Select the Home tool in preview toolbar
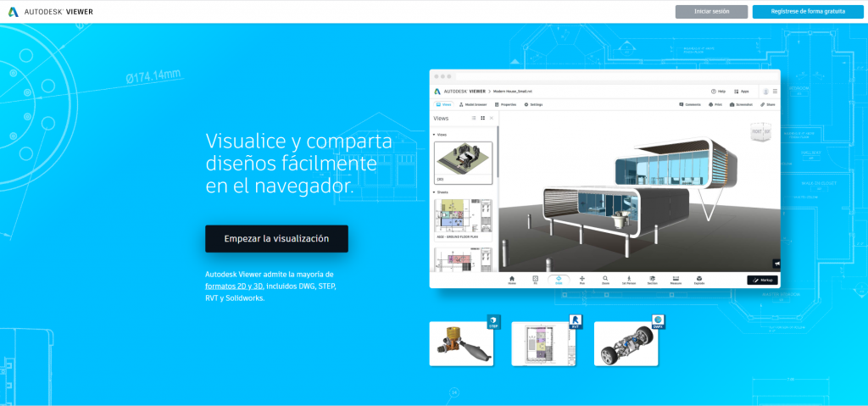Image resolution: width=868 pixels, height=406 pixels. click(511, 280)
